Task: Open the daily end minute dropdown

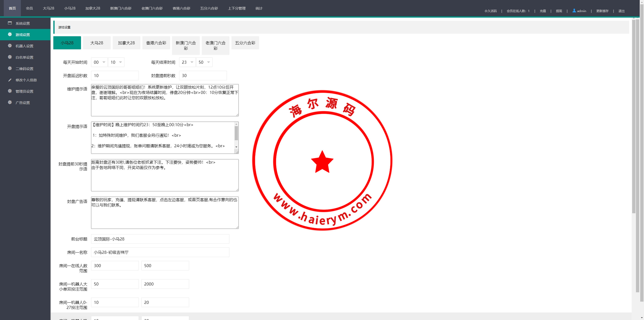Action: (x=204, y=62)
